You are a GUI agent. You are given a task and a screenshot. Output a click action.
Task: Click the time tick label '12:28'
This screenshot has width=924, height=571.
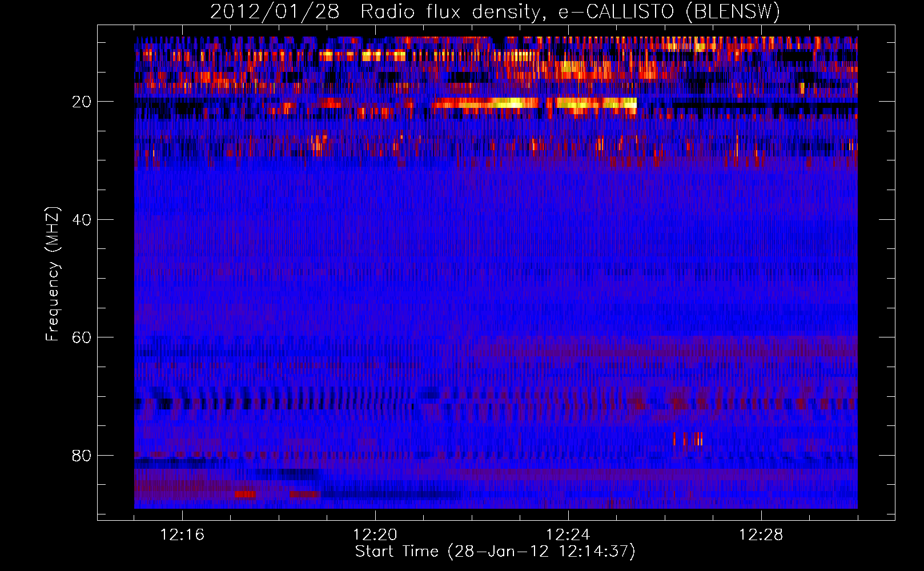(761, 535)
